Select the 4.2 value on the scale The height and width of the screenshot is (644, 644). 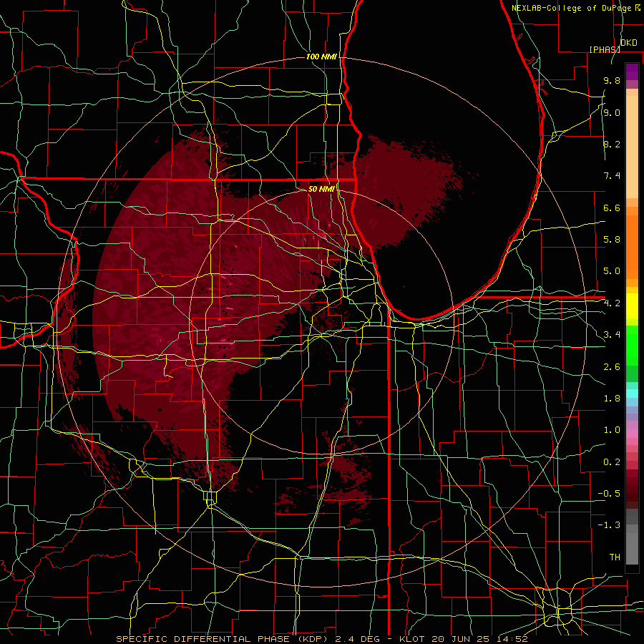coord(612,303)
